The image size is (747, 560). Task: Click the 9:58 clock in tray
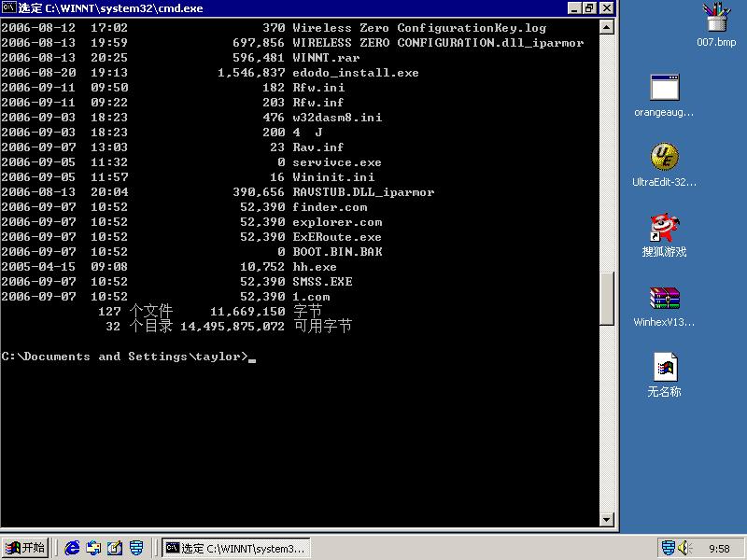pyautogui.click(x=719, y=549)
